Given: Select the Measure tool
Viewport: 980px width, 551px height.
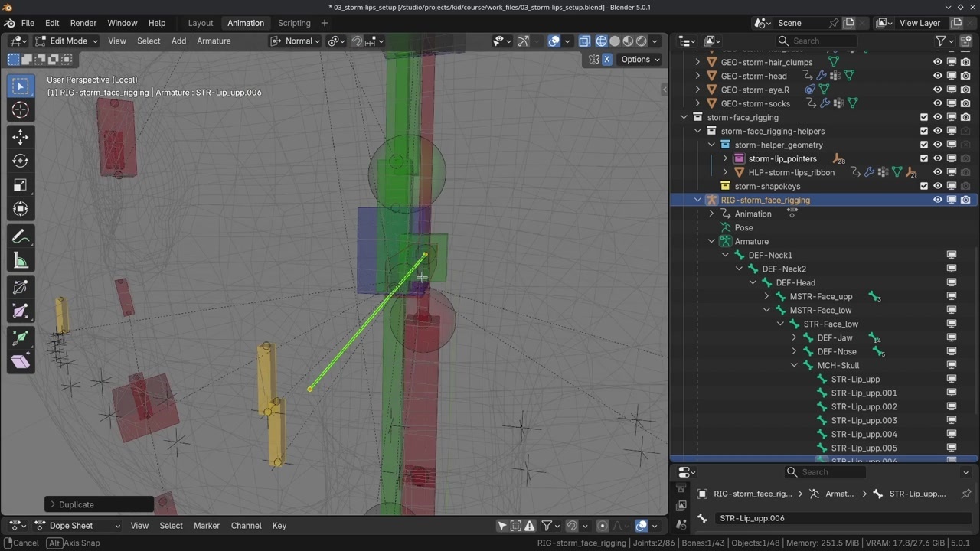Looking at the screenshot, I should (21, 261).
